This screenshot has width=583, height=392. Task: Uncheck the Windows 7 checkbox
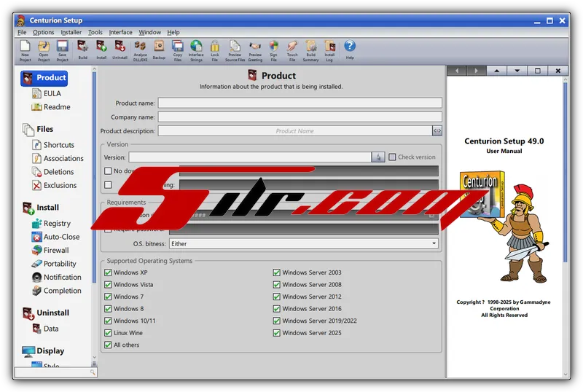(108, 297)
